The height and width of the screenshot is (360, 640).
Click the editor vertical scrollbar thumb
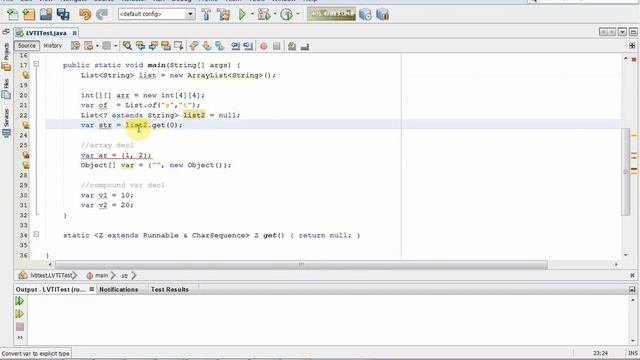pyautogui.click(x=626, y=171)
